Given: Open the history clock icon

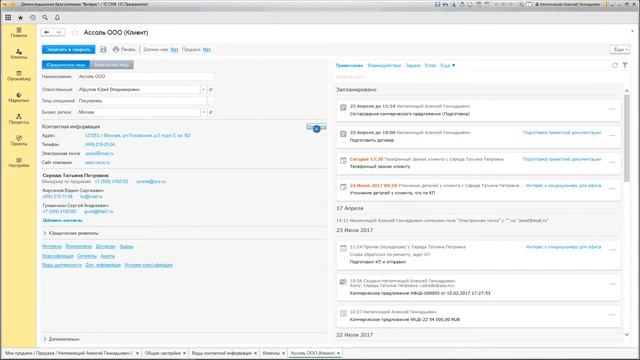Looking at the screenshot, I should [x=33, y=18].
